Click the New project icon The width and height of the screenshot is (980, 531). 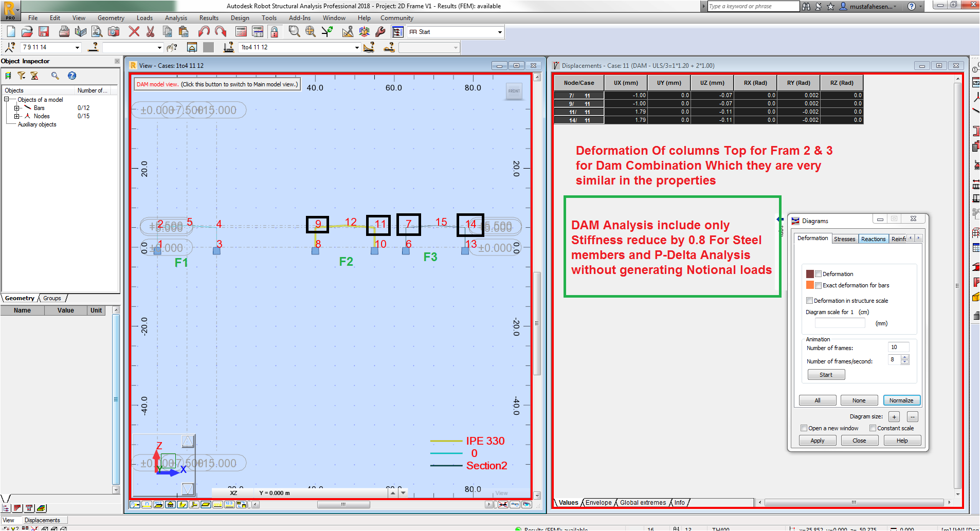11,32
